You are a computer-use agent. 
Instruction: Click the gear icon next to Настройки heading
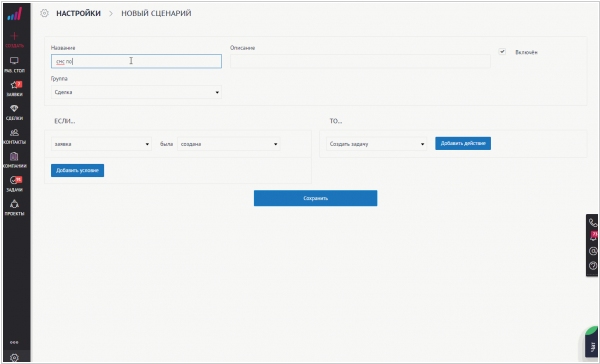click(44, 13)
